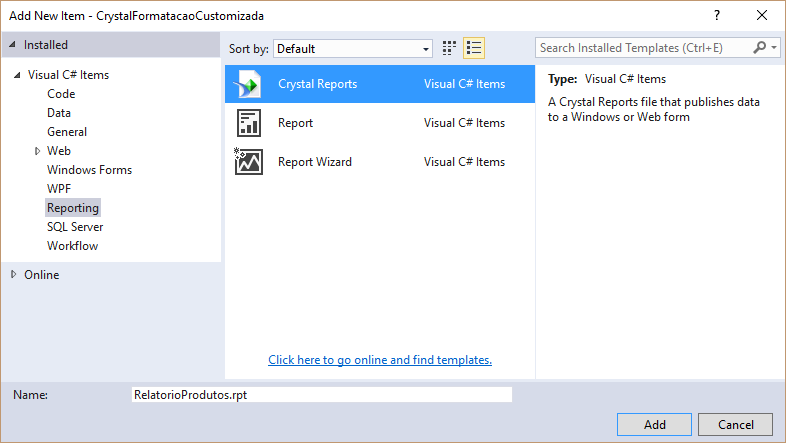Switch to small icons list view
The width and height of the screenshot is (786, 443).
474,49
